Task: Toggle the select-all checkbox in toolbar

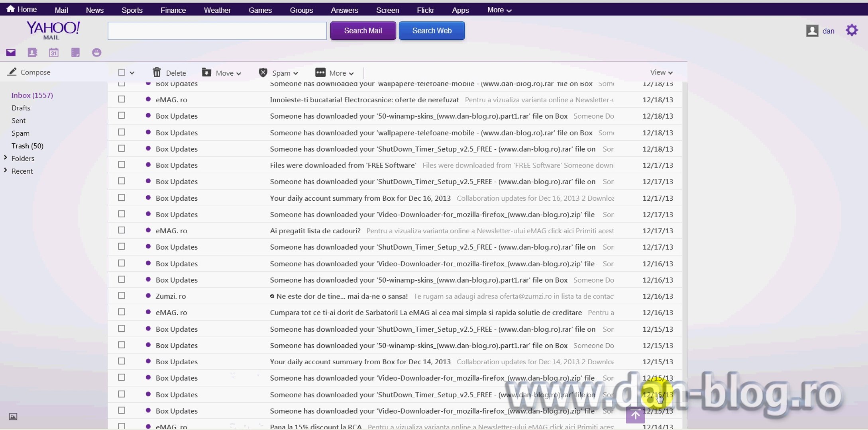Action: pyautogui.click(x=122, y=72)
